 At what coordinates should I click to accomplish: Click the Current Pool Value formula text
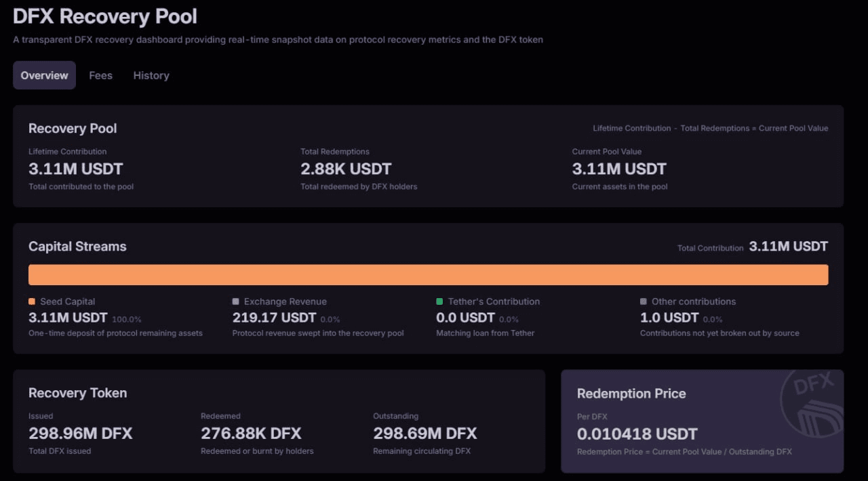[x=710, y=128]
